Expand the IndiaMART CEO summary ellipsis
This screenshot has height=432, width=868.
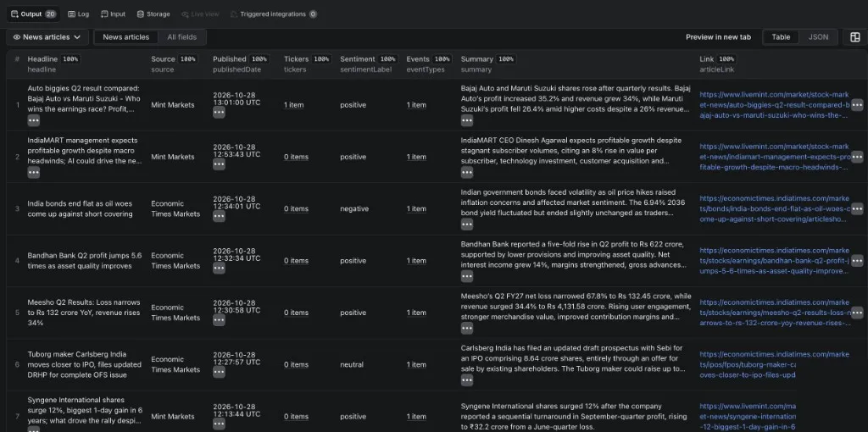click(467, 173)
